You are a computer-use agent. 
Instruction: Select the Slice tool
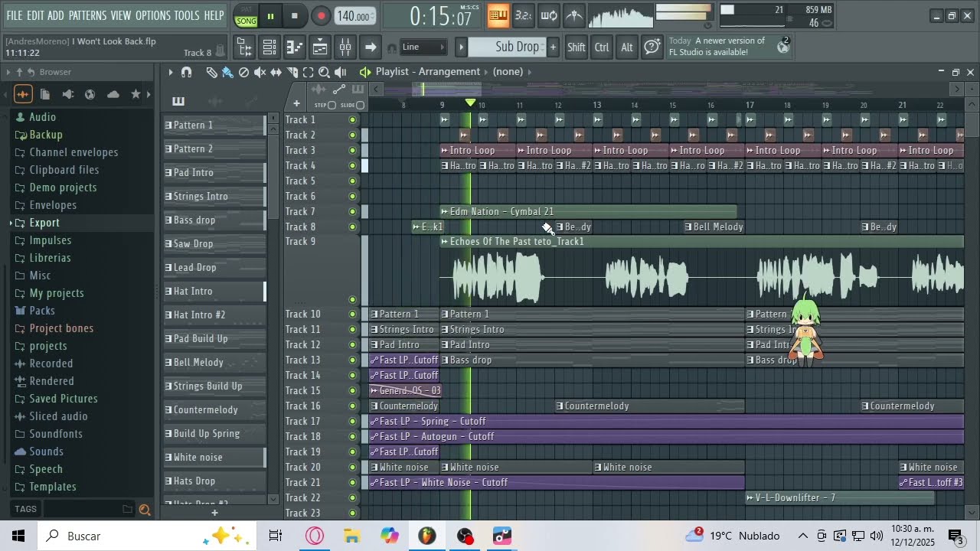point(292,72)
